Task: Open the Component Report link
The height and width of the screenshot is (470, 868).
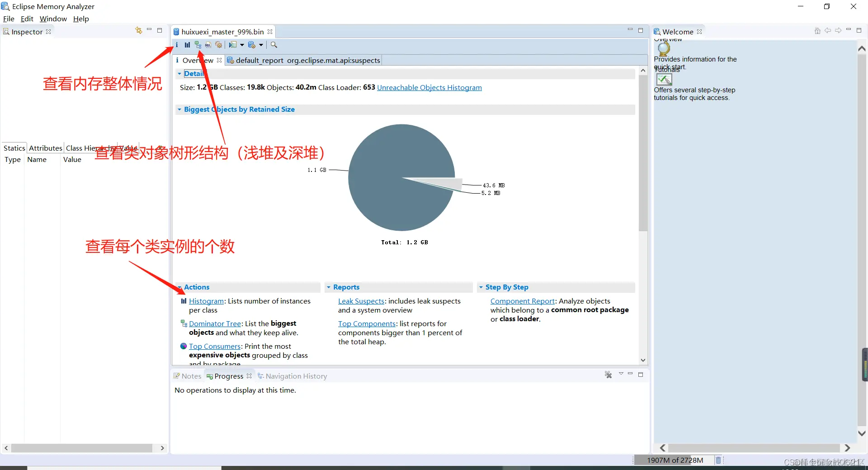Action: [523, 301]
